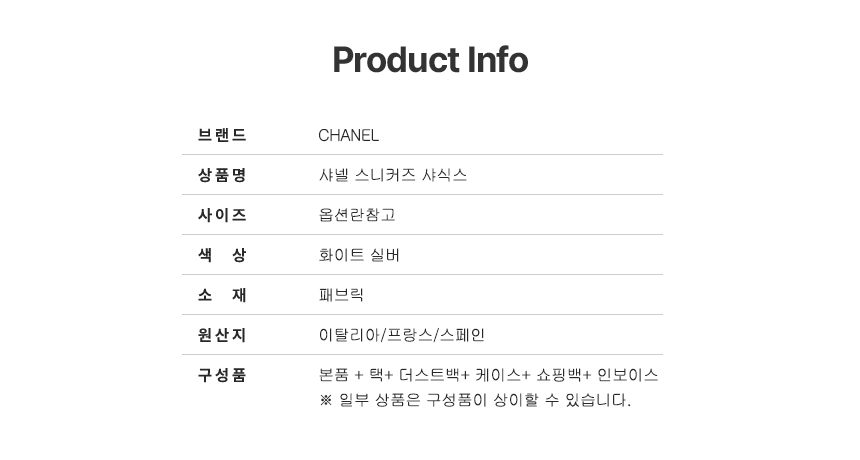This screenshot has height=460, width=860.
Task: Click the 색 상 row label
Action: pos(222,255)
